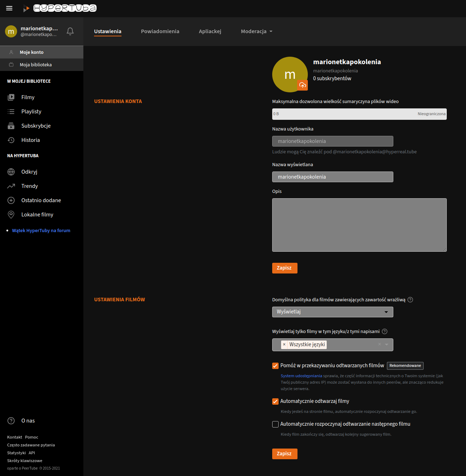The height and width of the screenshot is (476, 466).
Task: Click the Moje konto user icon
Action: click(x=11, y=52)
